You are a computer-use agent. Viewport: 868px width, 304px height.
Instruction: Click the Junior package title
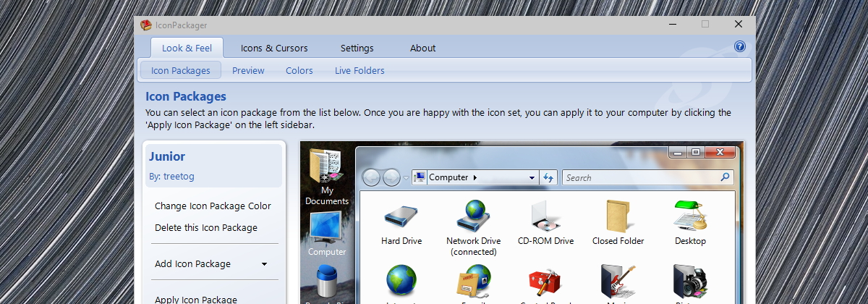click(167, 156)
